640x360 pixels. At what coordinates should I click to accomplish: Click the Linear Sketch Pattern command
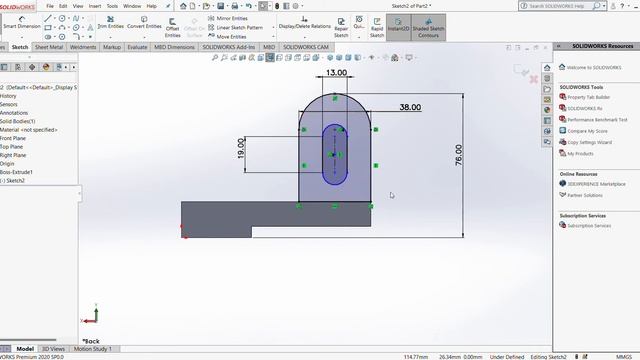pyautogui.click(x=236, y=28)
